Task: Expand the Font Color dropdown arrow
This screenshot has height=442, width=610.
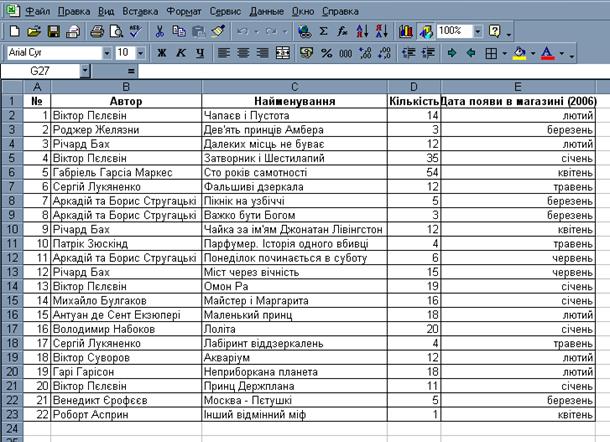Action: 562,53
